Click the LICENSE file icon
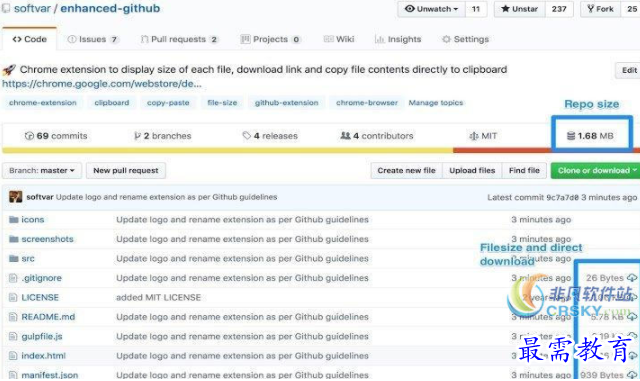This screenshot has width=640, height=381. click(x=13, y=297)
